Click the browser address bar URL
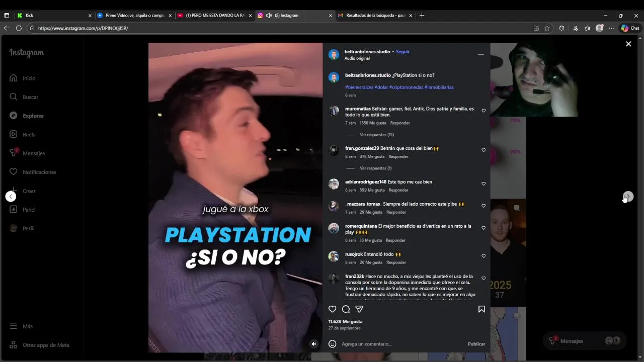This screenshot has width=644, height=362. [83, 28]
